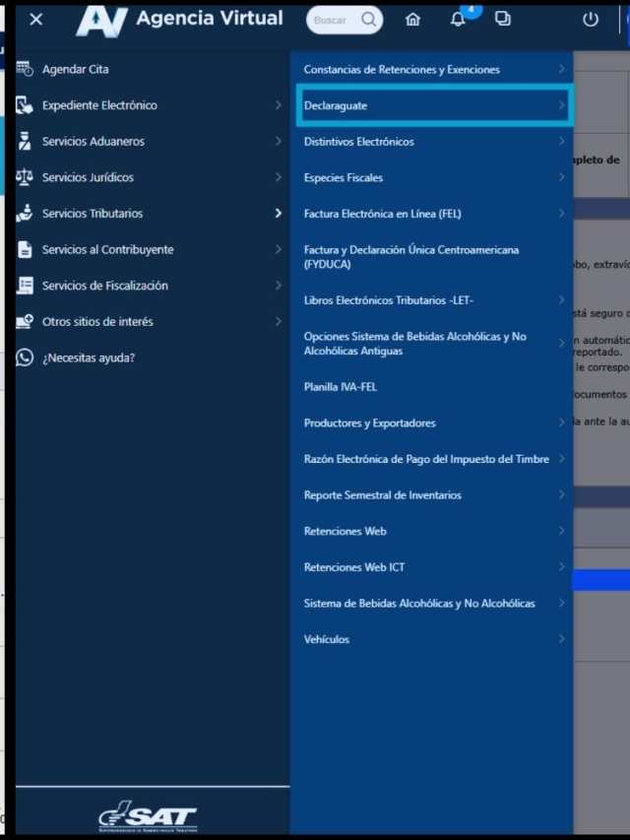The height and width of the screenshot is (840, 630).
Task: Click the Servicios al Contribuyente document icon
Action: (25, 249)
